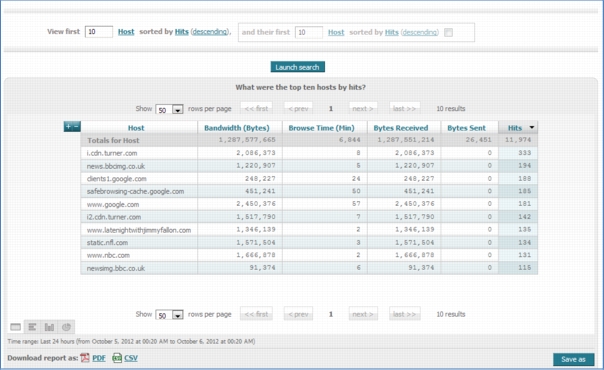Open bottom rows per page dropdown
Image resolution: width=604 pixels, height=370 pixels.
point(169,315)
